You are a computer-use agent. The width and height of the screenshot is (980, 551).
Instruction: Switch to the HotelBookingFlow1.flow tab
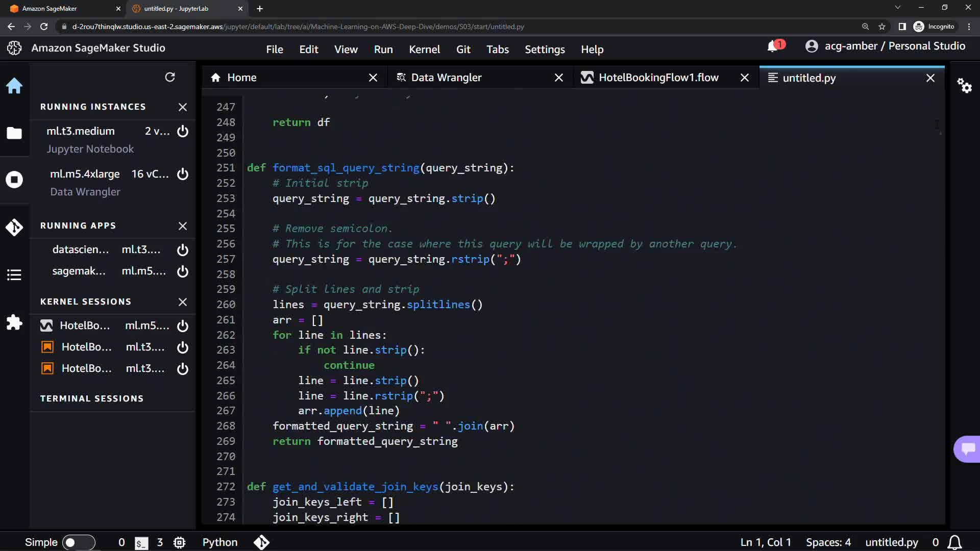(x=658, y=78)
